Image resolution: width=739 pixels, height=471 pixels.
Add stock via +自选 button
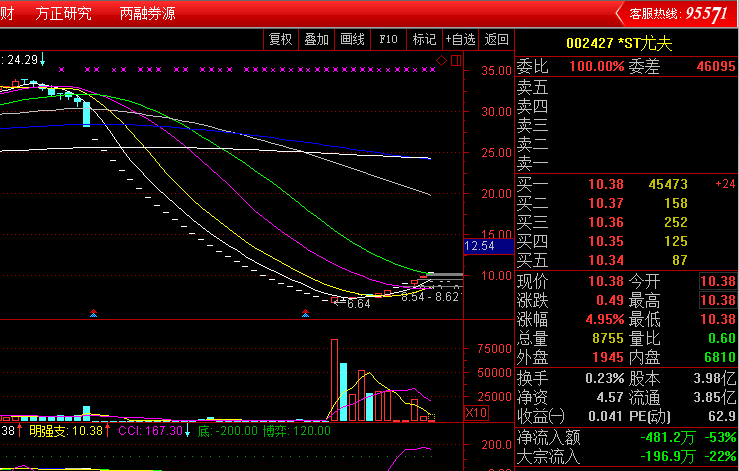[460, 39]
